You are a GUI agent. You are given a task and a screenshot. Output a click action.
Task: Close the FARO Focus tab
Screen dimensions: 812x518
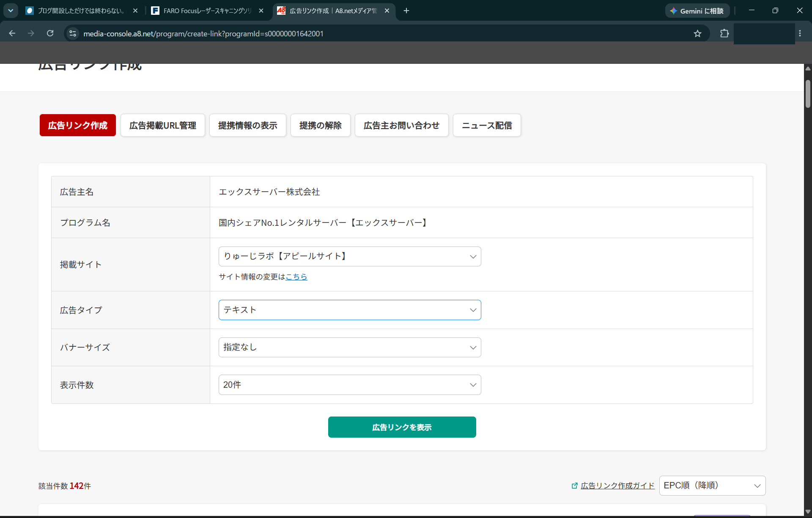261,11
